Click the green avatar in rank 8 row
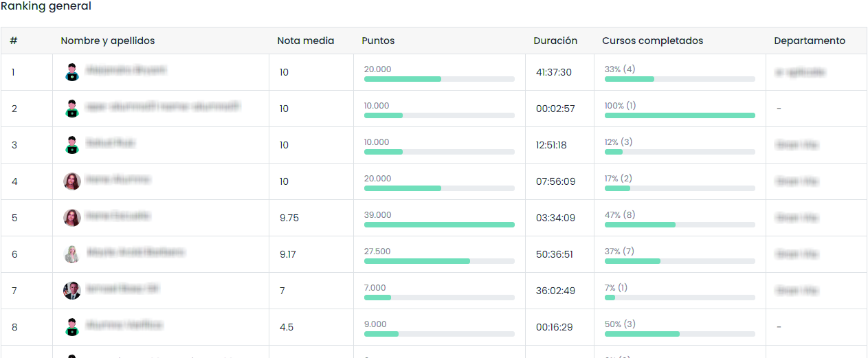868x358 pixels. pyautogui.click(x=72, y=327)
